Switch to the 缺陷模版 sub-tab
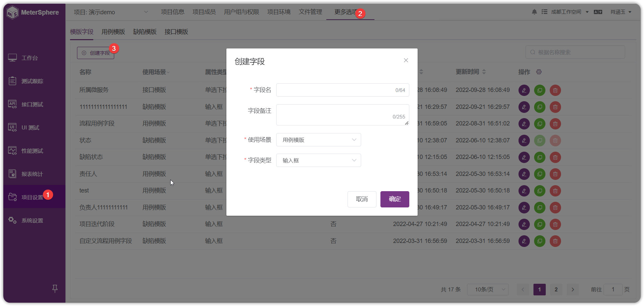 coord(145,32)
